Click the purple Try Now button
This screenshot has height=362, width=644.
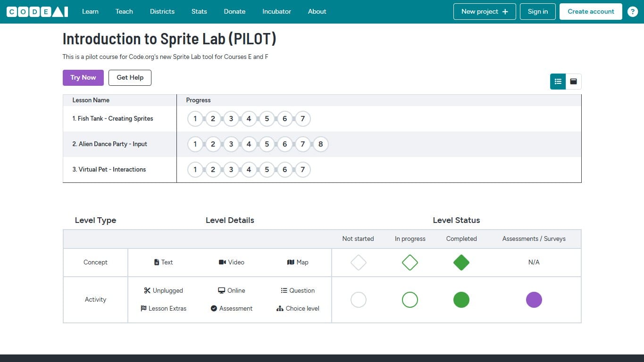click(x=83, y=78)
